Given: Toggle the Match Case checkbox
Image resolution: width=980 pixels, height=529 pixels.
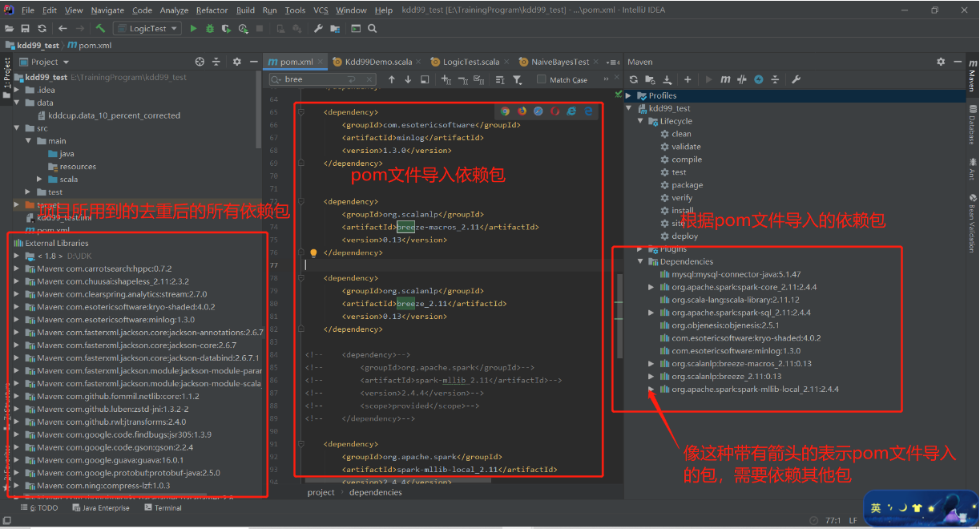Looking at the screenshot, I should 542,79.
